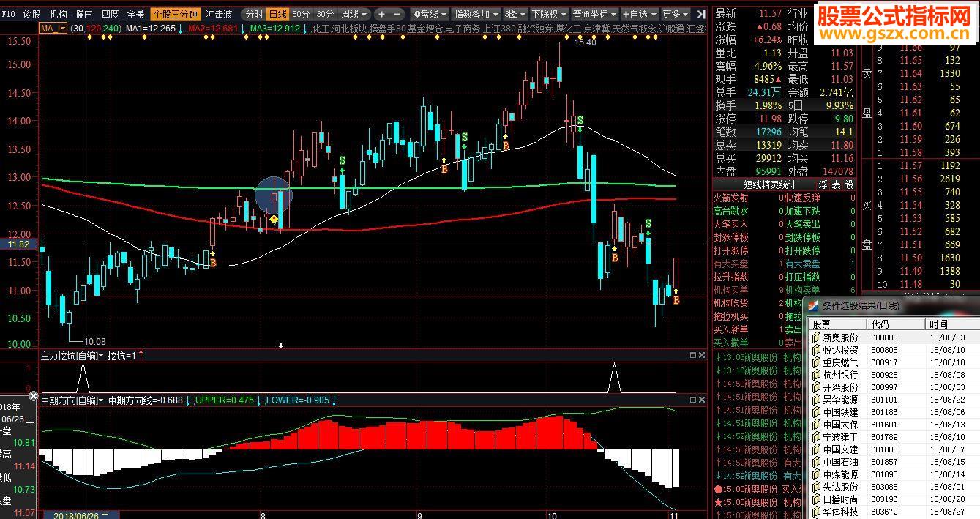
Task: Select 悦达投资 row icon in results
Action: [817, 350]
